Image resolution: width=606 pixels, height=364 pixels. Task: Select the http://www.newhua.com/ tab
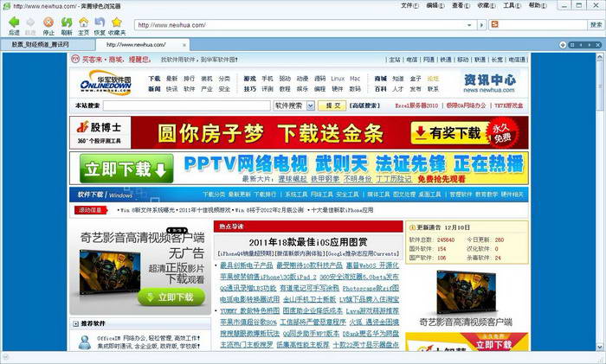click(143, 45)
